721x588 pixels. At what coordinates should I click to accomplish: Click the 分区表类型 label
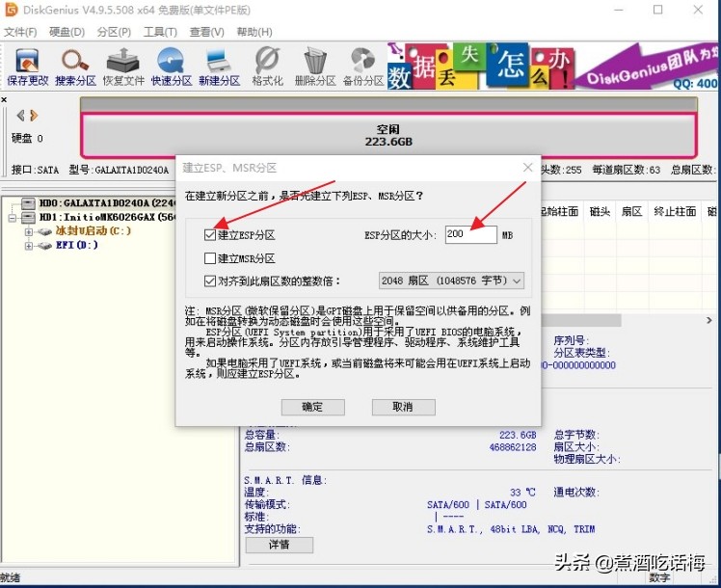(x=581, y=353)
